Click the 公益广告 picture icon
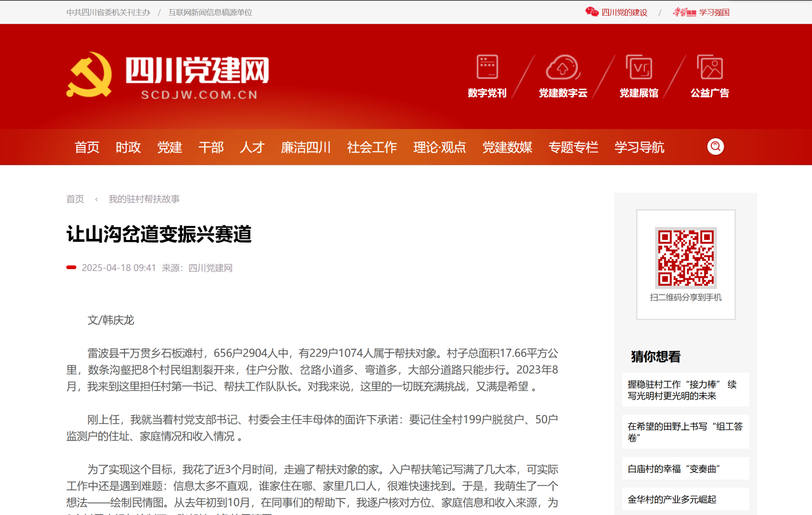 (710, 67)
